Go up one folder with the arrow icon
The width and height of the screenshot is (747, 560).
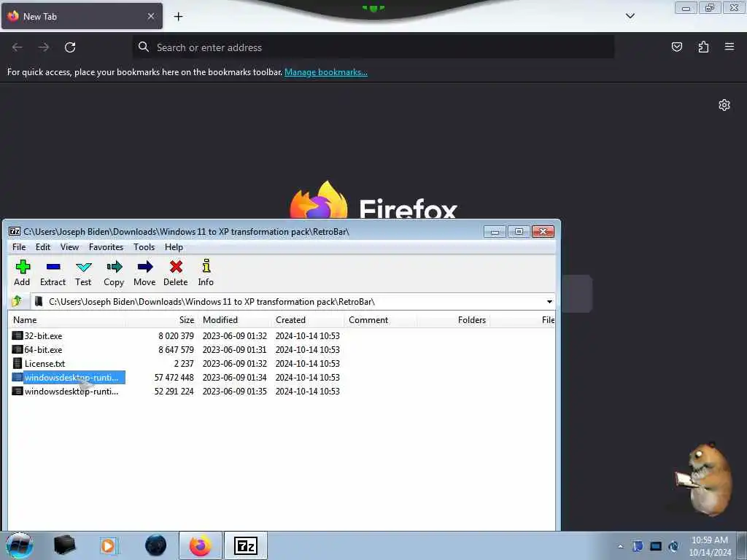(18, 301)
